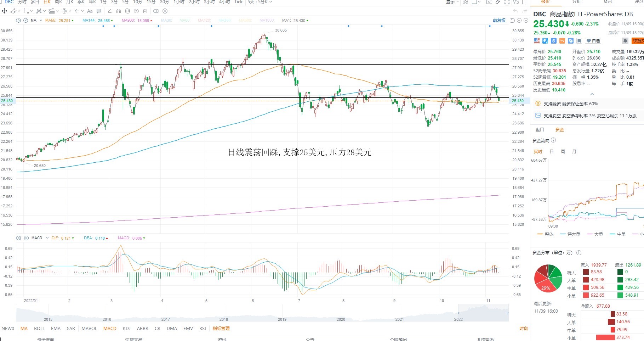Remove the MACD indicator with its X button
Screen dimensions: 644x341
tap(26, 238)
